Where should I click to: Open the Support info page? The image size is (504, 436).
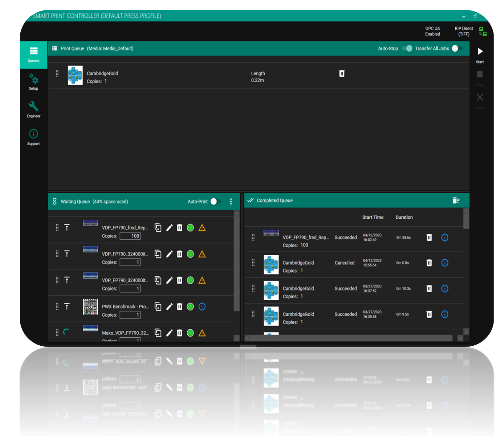point(34,137)
